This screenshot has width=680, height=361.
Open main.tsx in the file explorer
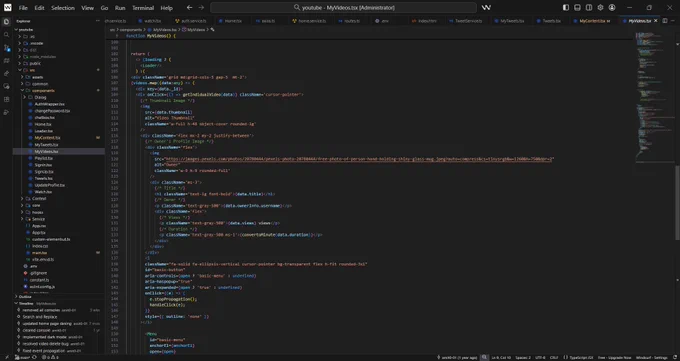point(59,253)
